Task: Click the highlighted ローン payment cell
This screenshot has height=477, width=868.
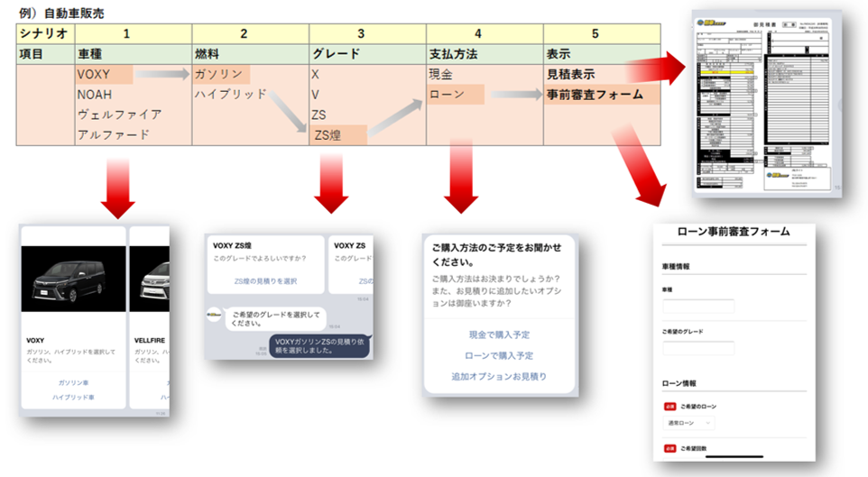Action: [x=456, y=94]
